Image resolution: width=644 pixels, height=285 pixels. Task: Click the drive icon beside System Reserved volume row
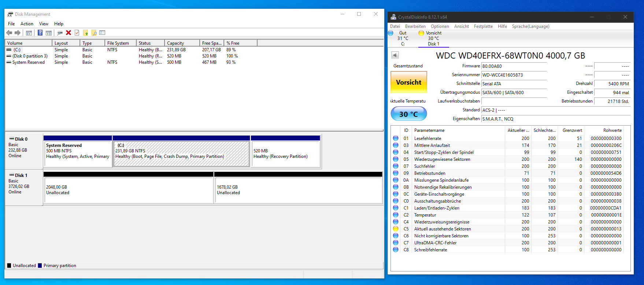click(9, 62)
